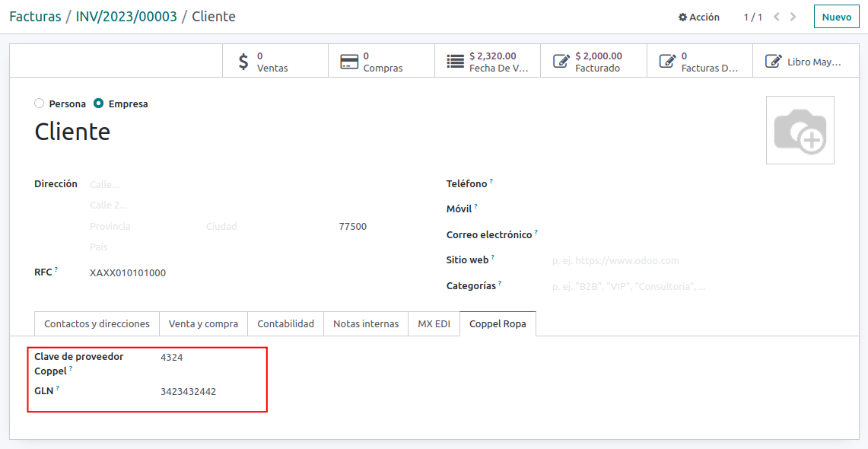868x449 pixels.
Task: Navigate to the Facturas breadcrumb link
Action: coord(35,17)
